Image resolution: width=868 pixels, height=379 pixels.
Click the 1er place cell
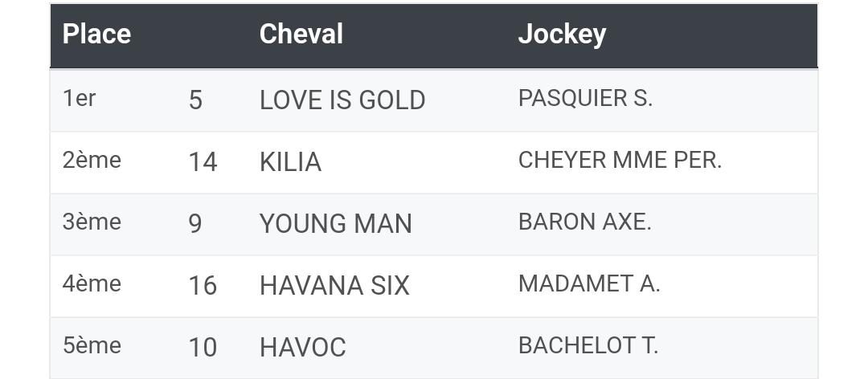tap(79, 99)
